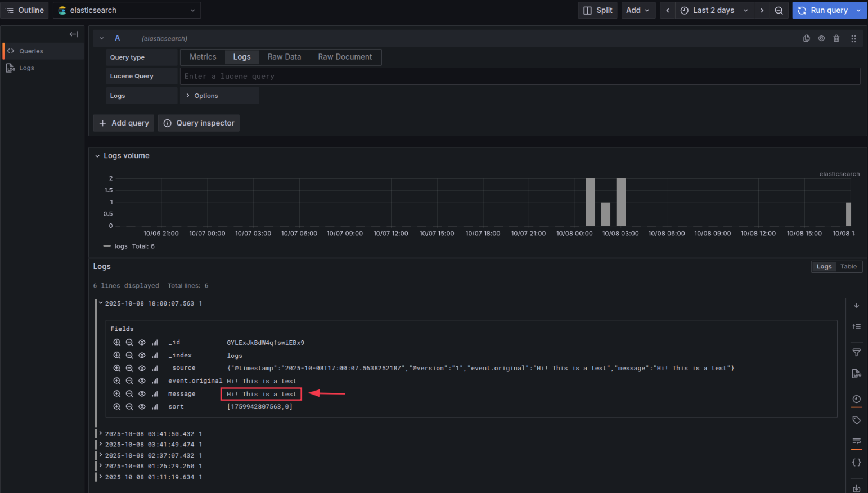The width and height of the screenshot is (868, 493).
Task: Toggle show timestamps clock icon in logs controls
Action: (x=856, y=399)
